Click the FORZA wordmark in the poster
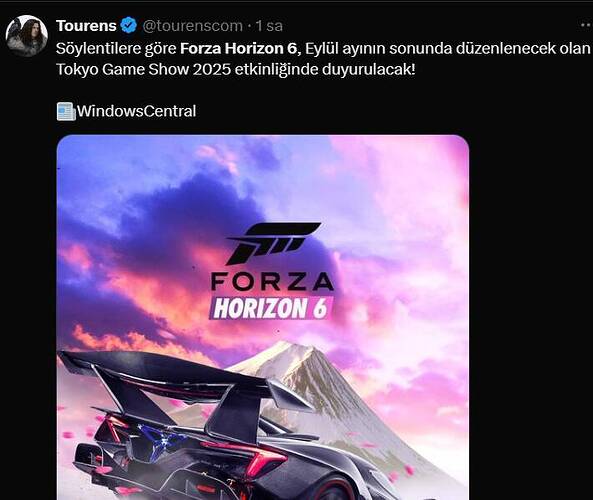593x500 pixels. click(x=272, y=282)
